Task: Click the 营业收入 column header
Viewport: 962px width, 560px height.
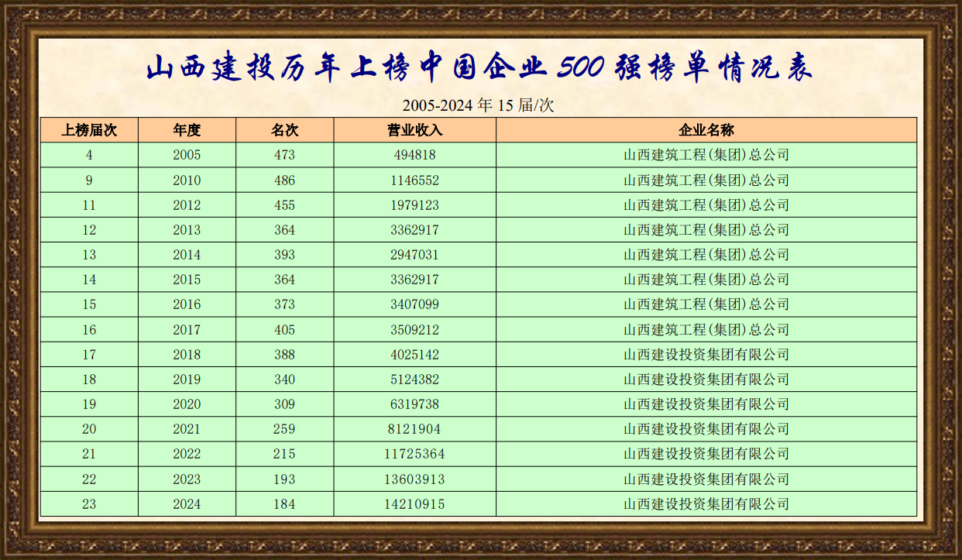Action: coord(414,130)
